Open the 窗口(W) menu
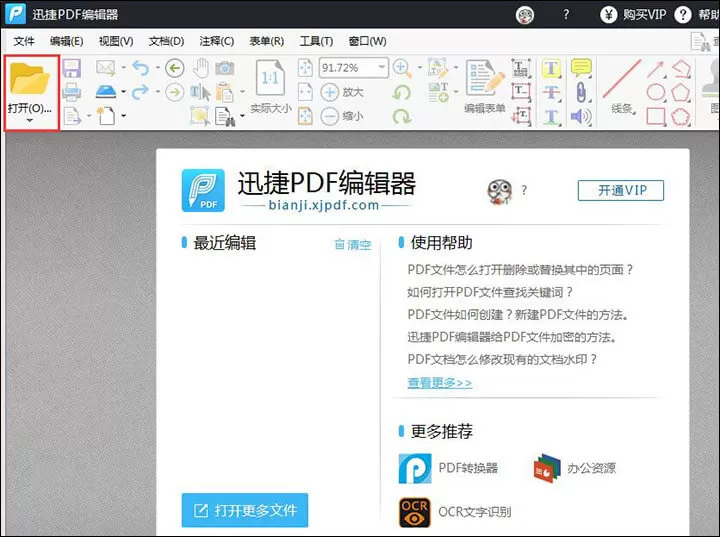The height and width of the screenshot is (537, 720). pos(367,41)
